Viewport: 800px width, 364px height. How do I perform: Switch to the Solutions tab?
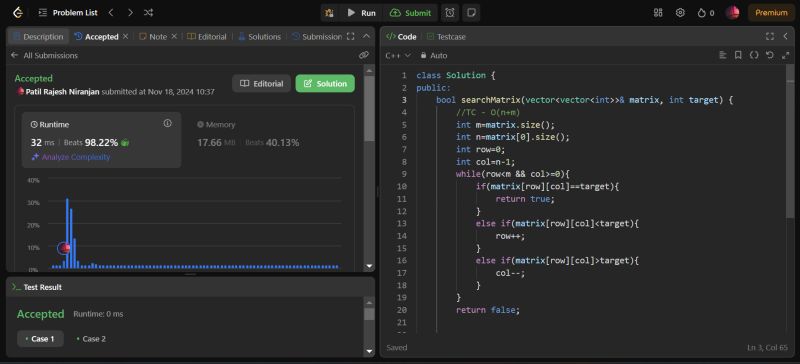click(259, 37)
